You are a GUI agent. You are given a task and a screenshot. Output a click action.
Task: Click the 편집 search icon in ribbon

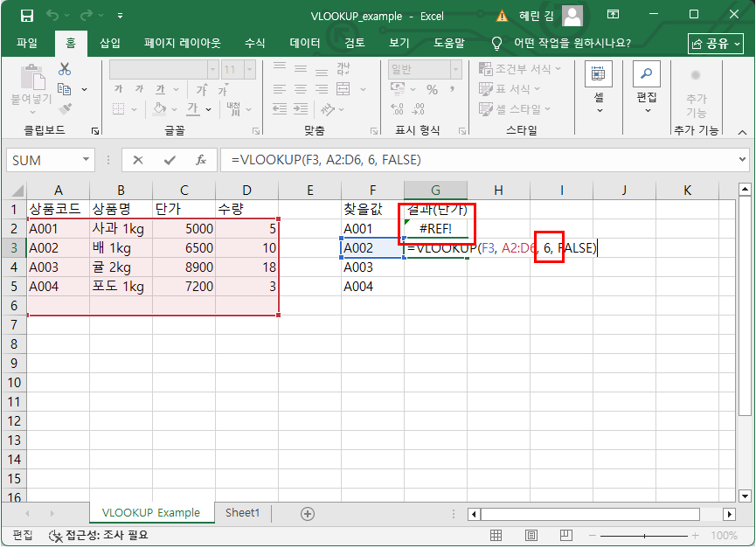pyautogui.click(x=647, y=75)
